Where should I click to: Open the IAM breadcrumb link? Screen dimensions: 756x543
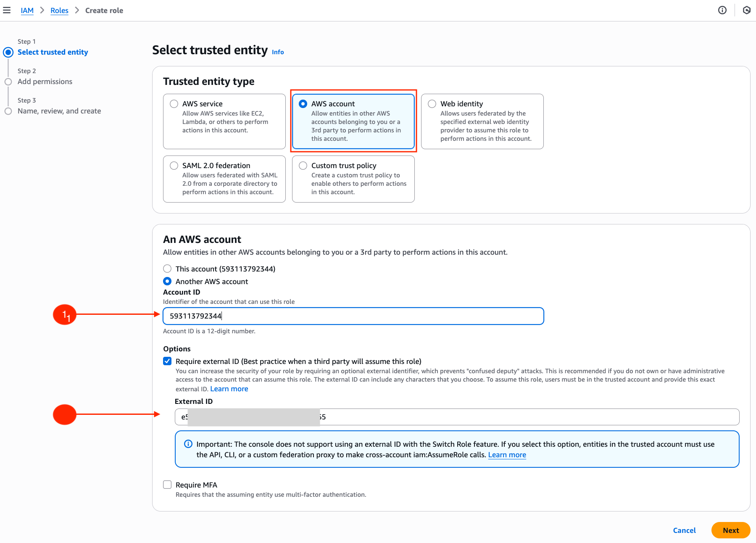pyautogui.click(x=27, y=10)
